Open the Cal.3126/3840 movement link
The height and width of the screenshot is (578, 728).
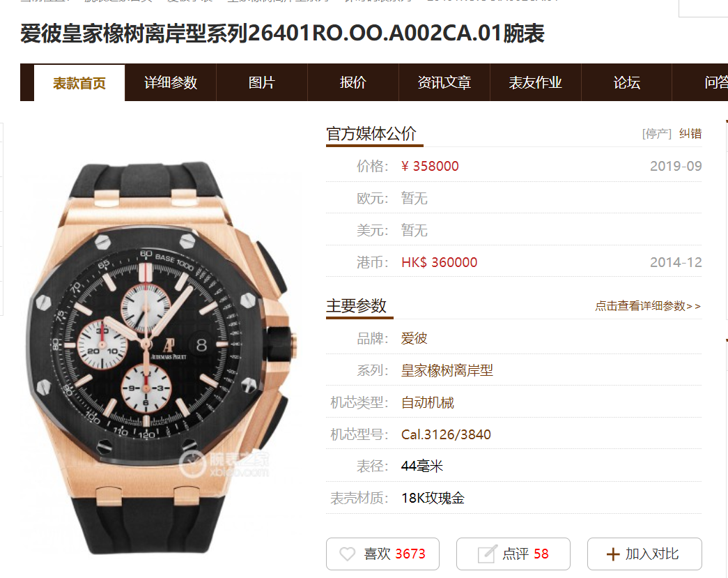point(446,434)
